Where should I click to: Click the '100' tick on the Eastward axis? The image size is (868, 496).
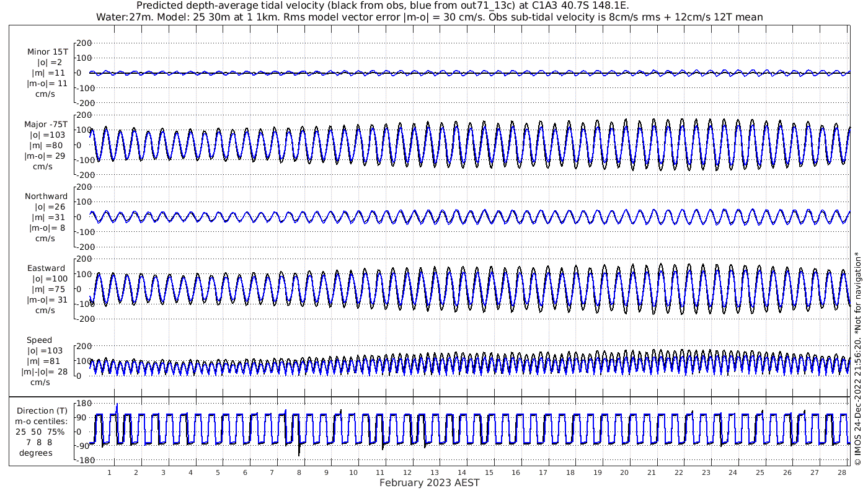coord(84,274)
